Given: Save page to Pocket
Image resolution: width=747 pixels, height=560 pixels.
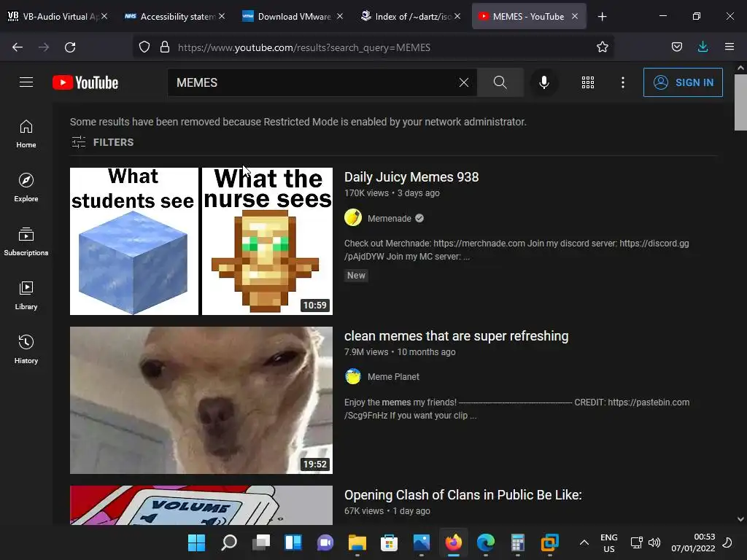Looking at the screenshot, I should (676, 47).
